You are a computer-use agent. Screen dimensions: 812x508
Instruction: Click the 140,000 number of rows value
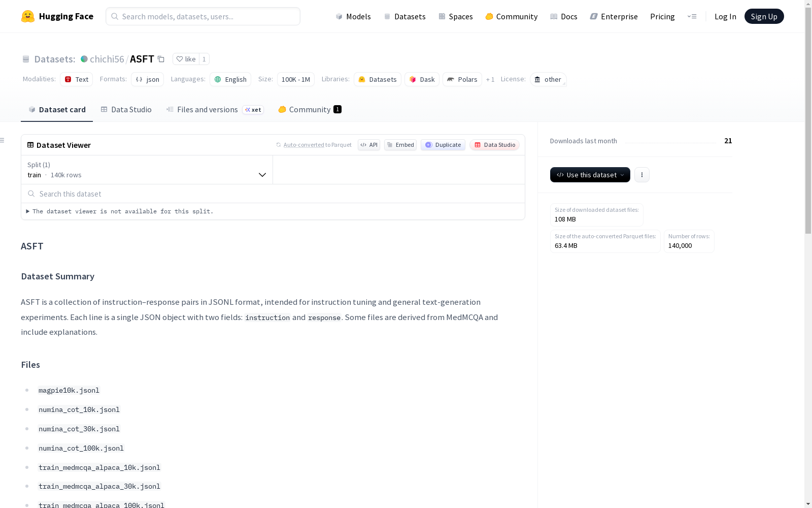click(680, 246)
